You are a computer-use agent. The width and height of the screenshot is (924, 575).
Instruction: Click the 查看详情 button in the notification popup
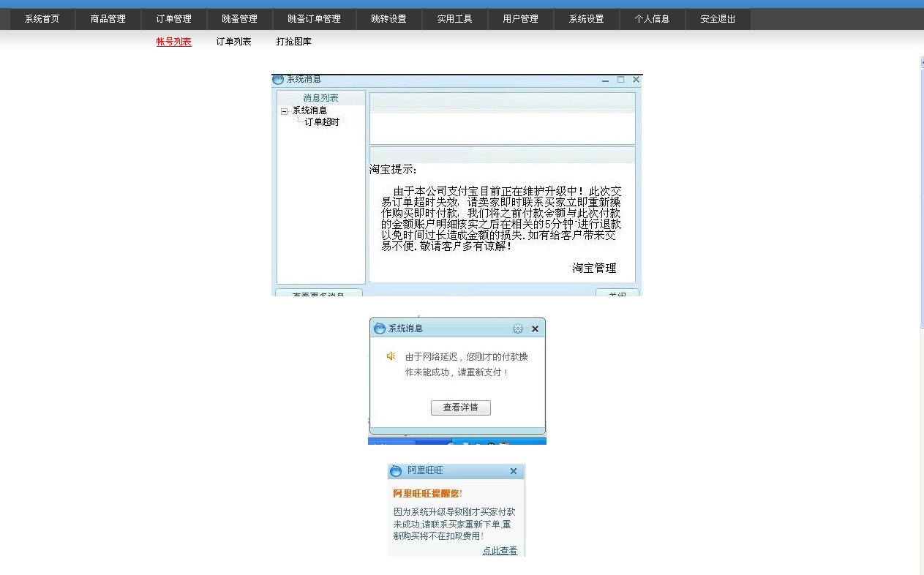coord(461,407)
